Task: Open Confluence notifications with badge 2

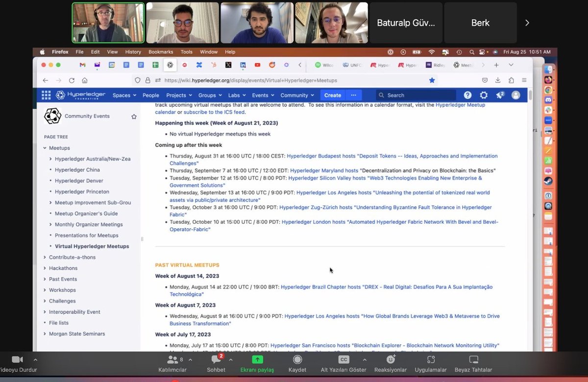Action: pos(500,95)
